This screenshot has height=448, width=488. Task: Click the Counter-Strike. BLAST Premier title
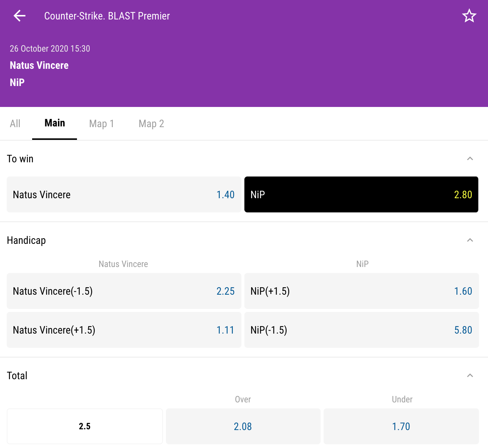point(107,16)
